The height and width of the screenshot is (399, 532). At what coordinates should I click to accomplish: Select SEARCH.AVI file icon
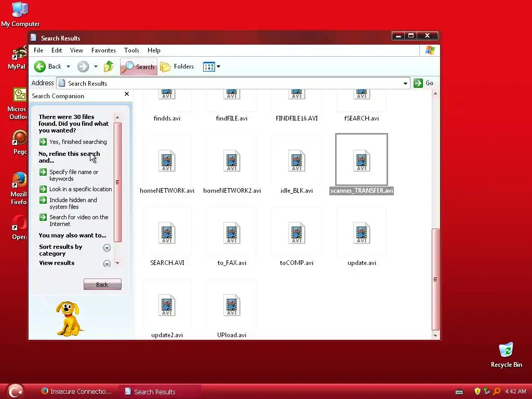[x=167, y=233]
